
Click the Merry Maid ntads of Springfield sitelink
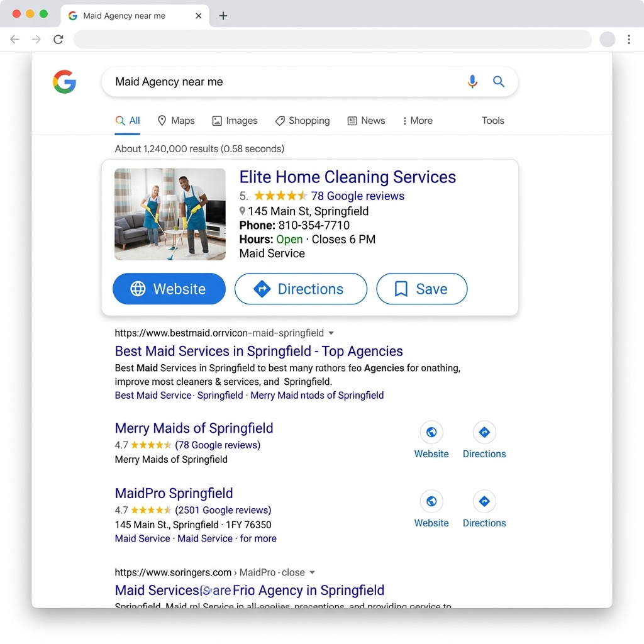[x=317, y=395]
